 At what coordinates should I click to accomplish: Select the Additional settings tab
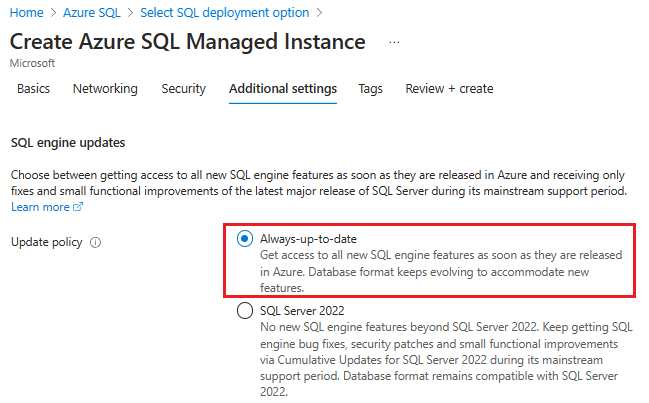(x=283, y=89)
